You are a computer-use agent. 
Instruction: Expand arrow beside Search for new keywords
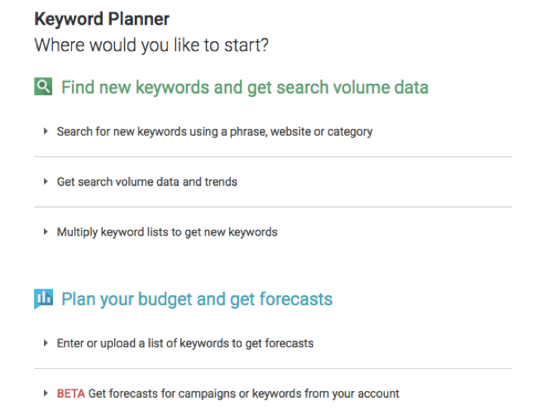point(46,131)
